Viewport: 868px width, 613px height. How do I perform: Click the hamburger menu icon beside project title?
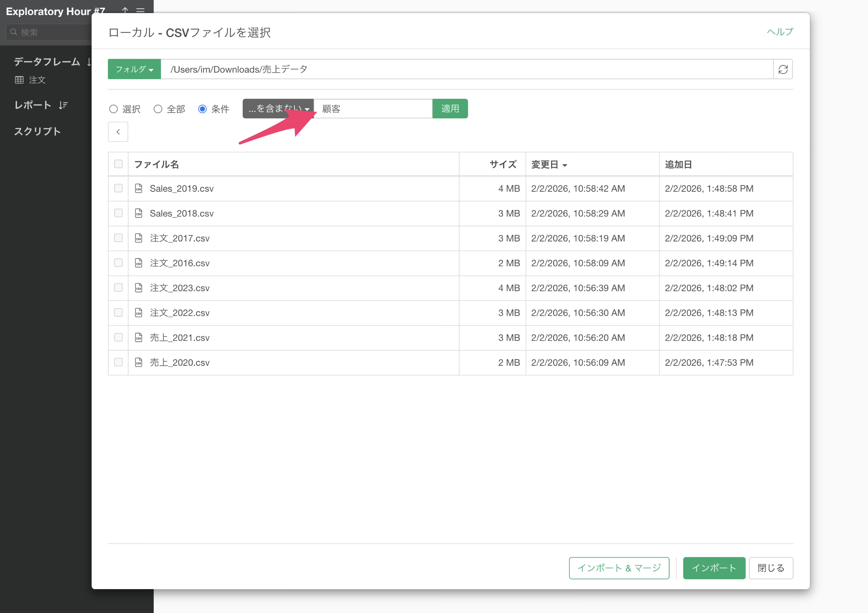tap(140, 11)
